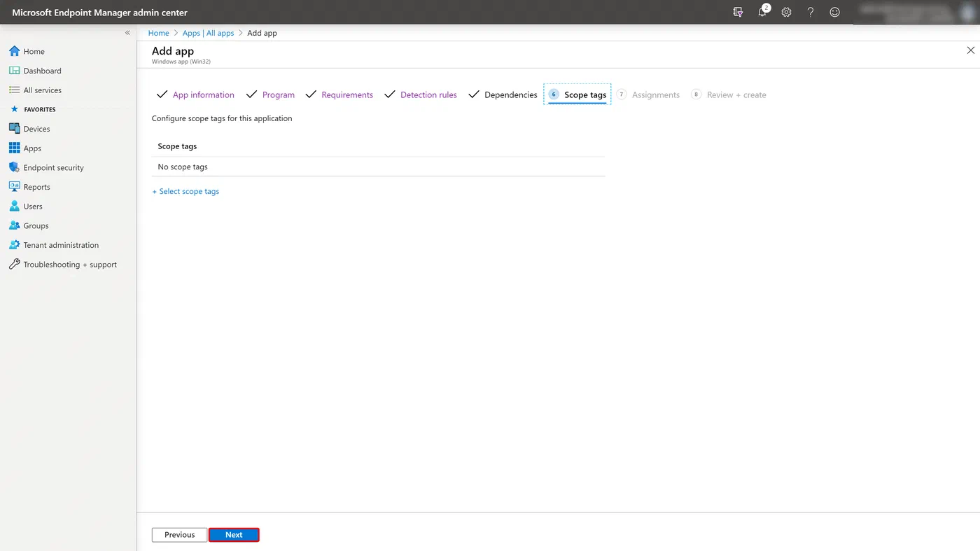The image size is (980, 551).
Task: Open the settings gear icon
Action: point(786,12)
